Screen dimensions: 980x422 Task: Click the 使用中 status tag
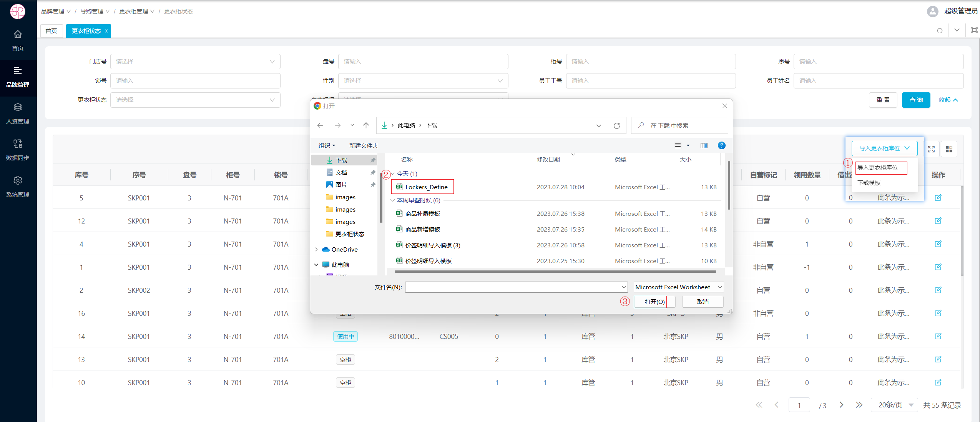click(345, 337)
